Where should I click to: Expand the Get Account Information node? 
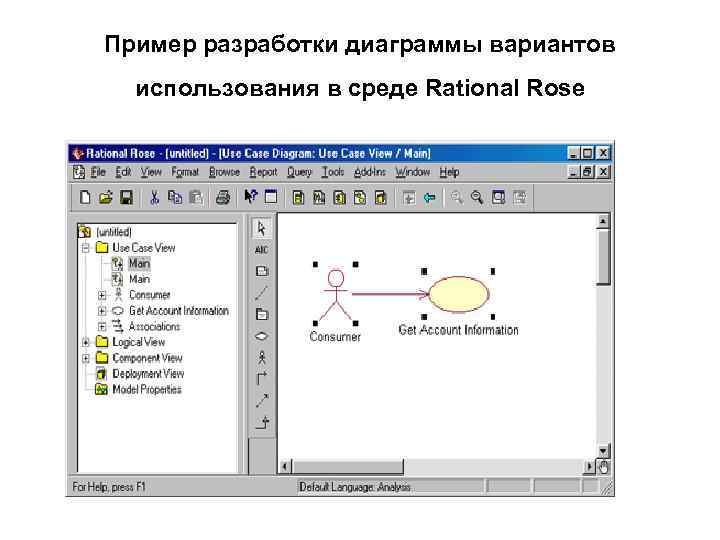(x=102, y=311)
